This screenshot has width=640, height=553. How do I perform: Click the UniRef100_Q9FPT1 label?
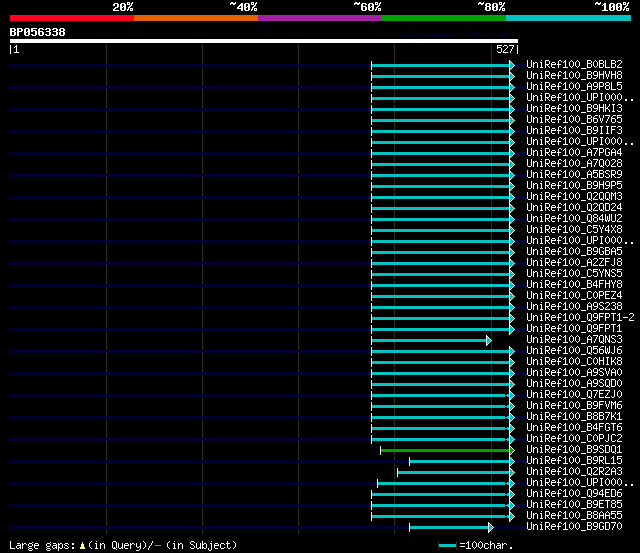click(x=574, y=329)
